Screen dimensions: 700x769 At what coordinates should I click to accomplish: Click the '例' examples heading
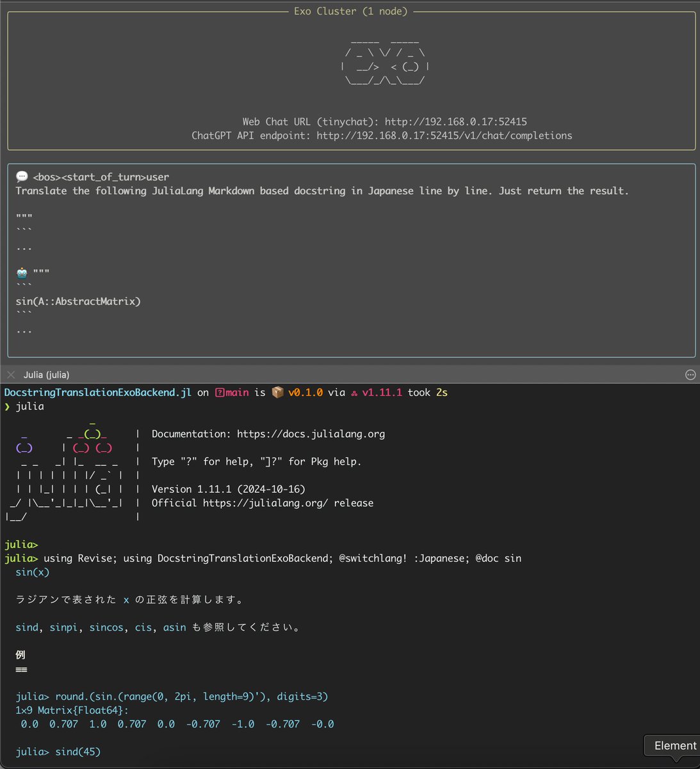pos(20,655)
